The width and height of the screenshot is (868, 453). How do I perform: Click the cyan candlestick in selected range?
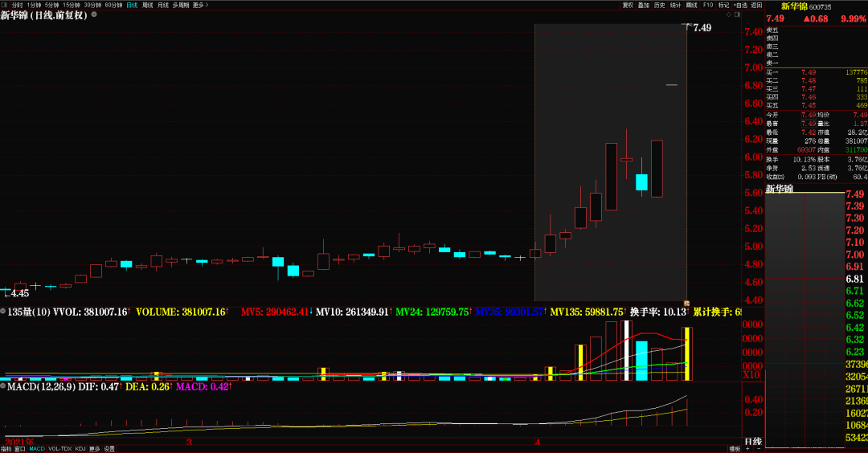point(641,182)
